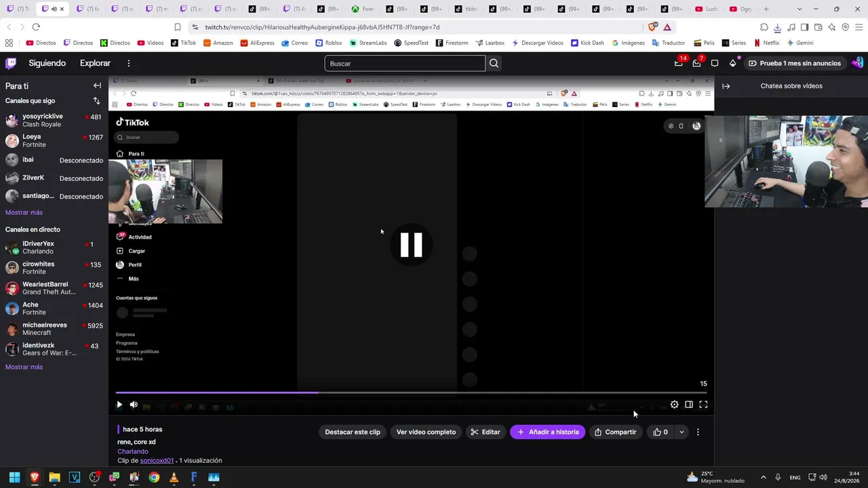
Task: Open the user profile avatar menu
Action: pyautogui.click(x=857, y=63)
